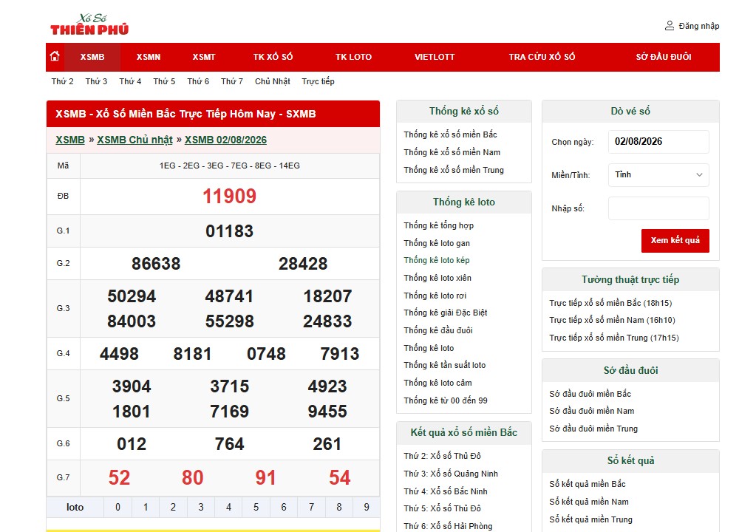The image size is (756, 532).
Task: Open Thống kê loto gan
Action: [x=437, y=243]
